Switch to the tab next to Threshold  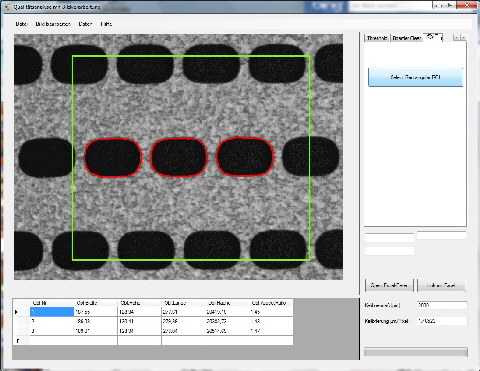coord(407,38)
